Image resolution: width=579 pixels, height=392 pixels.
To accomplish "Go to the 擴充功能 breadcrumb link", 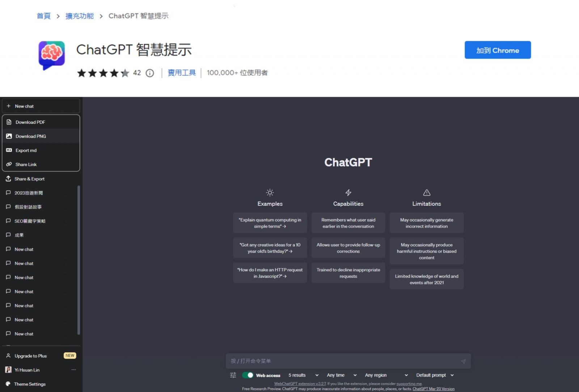I will tap(80, 16).
